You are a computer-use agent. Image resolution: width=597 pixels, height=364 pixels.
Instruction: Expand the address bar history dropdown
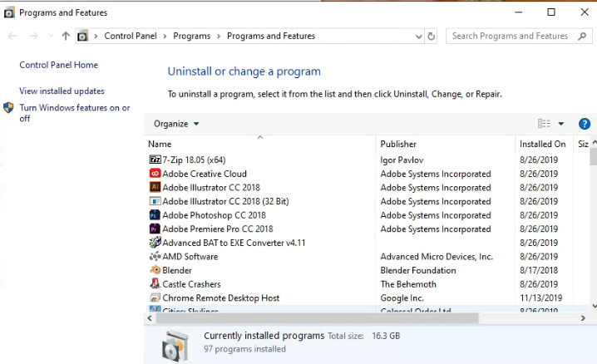[x=418, y=37]
